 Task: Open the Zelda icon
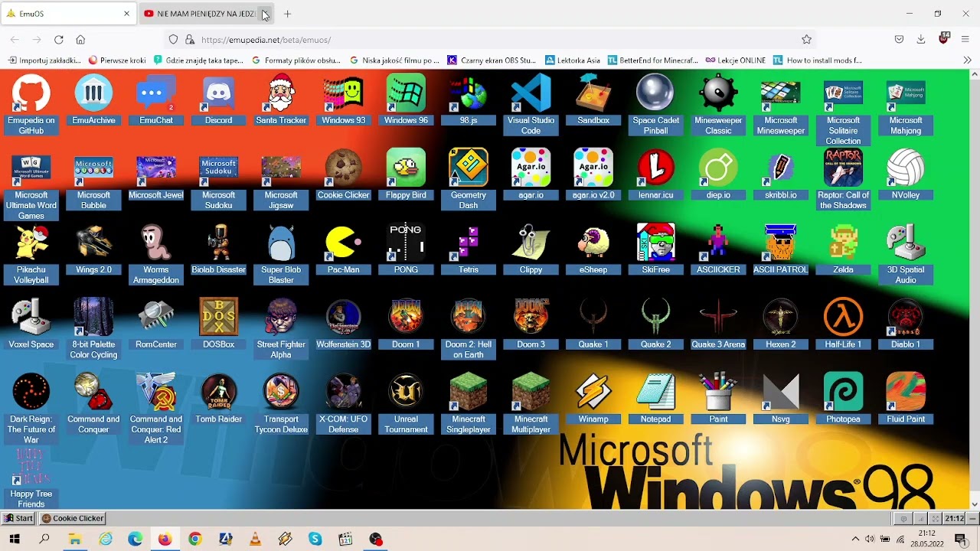pyautogui.click(x=843, y=249)
